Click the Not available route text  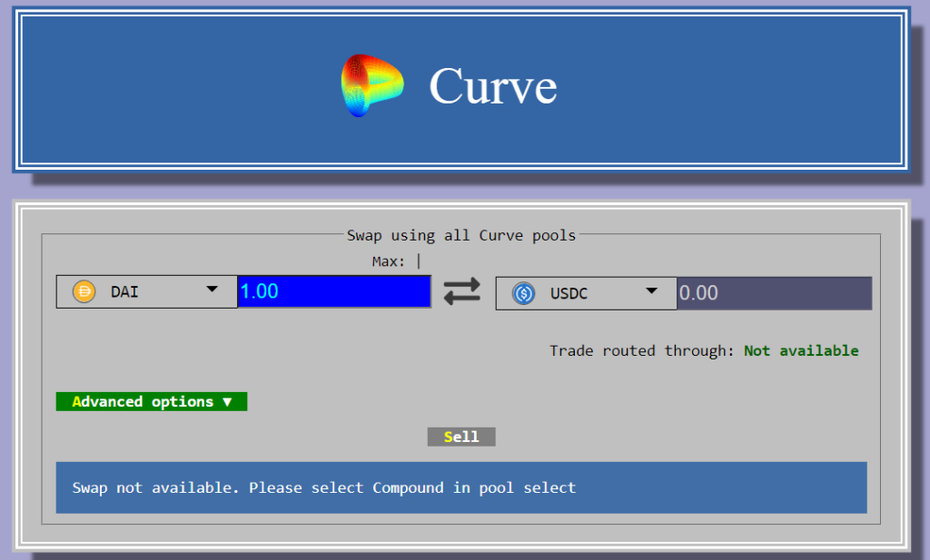coord(801,351)
